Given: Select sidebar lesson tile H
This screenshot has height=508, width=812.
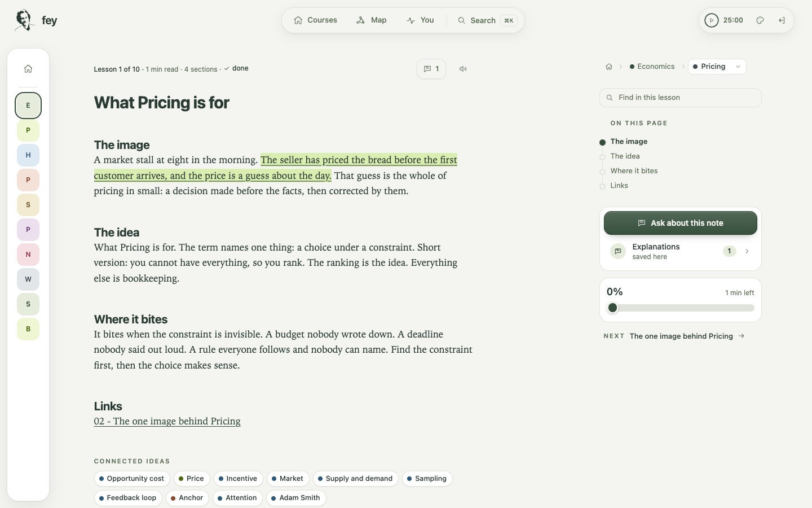Looking at the screenshot, I should (28, 155).
